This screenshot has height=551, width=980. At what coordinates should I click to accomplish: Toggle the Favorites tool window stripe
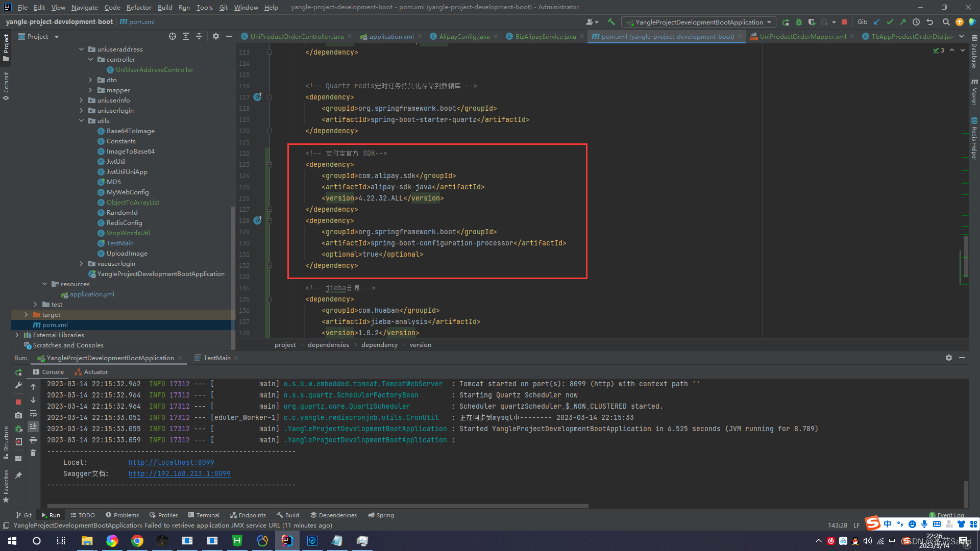(6, 486)
